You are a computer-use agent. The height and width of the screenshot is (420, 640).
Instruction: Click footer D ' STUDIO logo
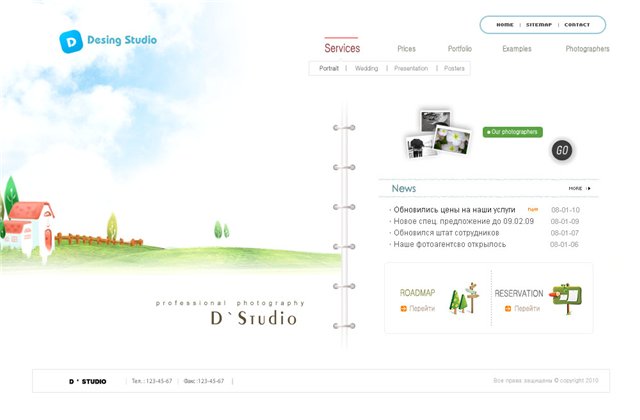(x=87, y=381)
